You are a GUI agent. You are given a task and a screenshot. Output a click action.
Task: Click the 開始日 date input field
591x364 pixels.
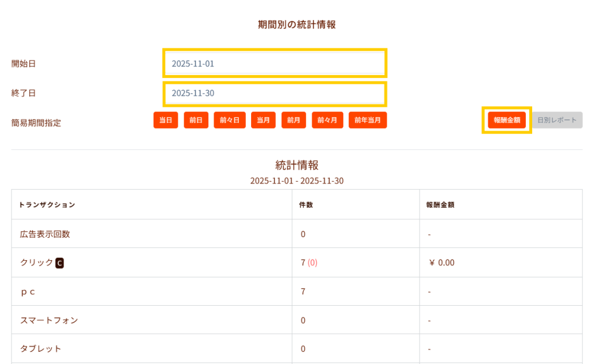275,63
